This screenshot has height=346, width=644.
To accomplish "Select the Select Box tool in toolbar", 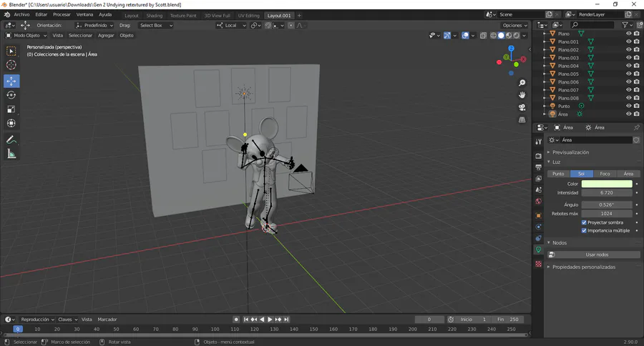I will pyautogui.click(x=11, y=51).
